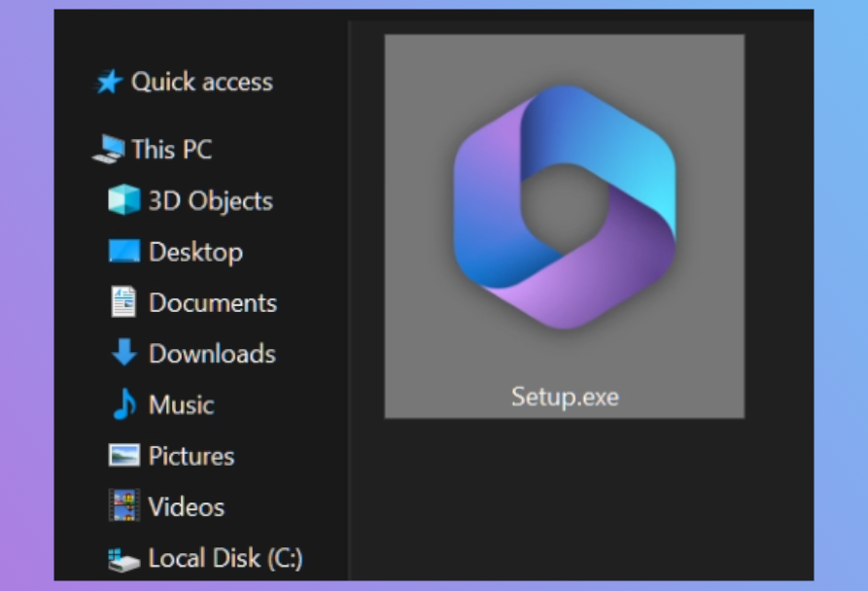The image size is (868, 591).
Task: Select the Pictures folder icon
Action: tap(124, 455)
